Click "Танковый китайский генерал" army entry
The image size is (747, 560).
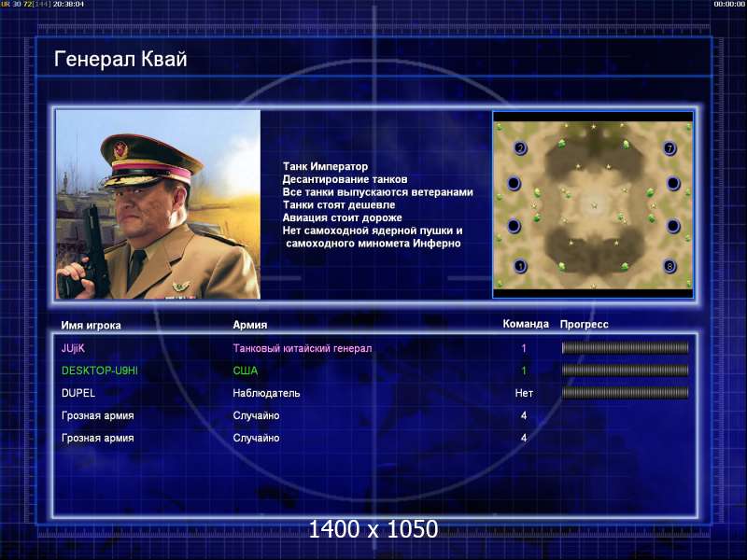click(x=303, y=348)
